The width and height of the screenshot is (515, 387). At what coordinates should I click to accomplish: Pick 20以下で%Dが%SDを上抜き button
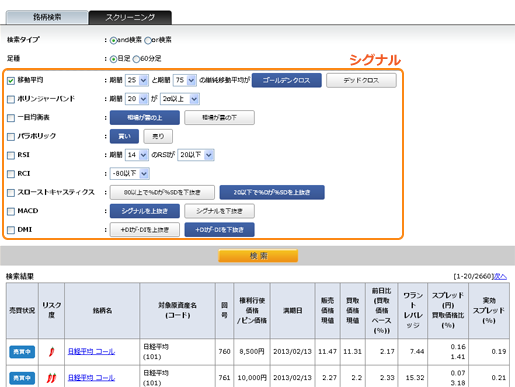[x=272, y=192]
